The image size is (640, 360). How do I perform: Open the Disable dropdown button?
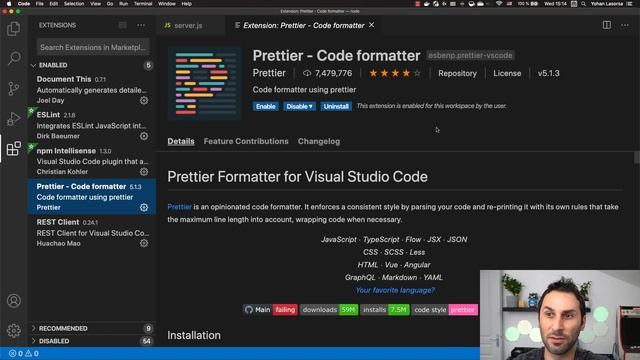point(300,107)
